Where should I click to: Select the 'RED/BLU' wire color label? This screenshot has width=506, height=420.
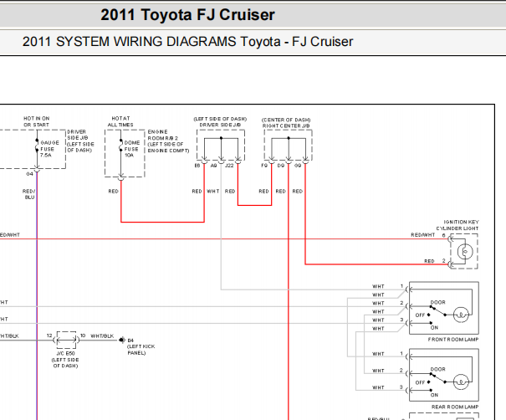pyautogui.click(x=29, y=194)
